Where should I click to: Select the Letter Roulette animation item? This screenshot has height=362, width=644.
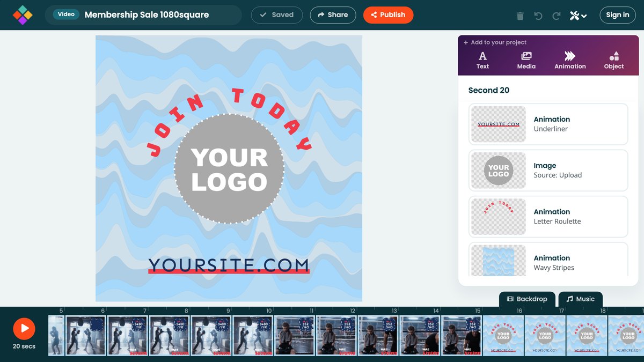[548, 217]
